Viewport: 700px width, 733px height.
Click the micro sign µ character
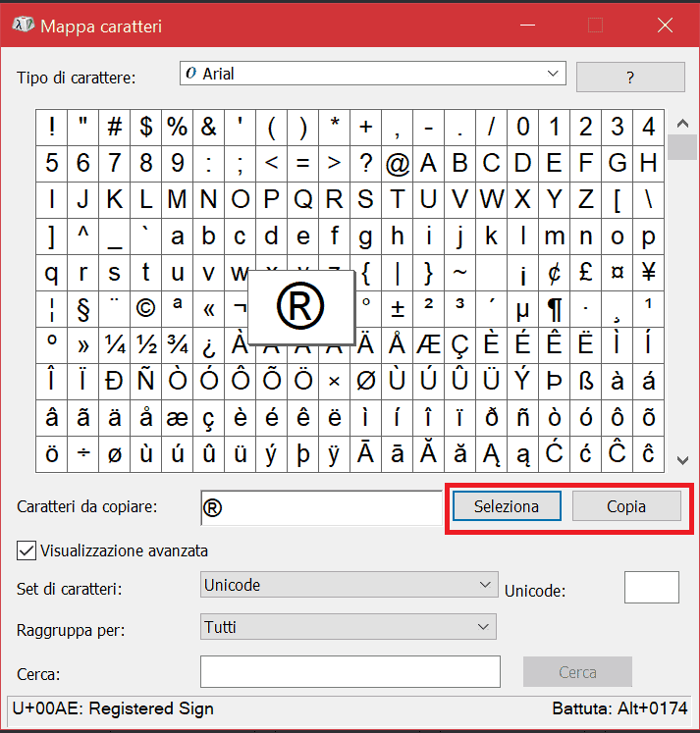click(522, 308)
